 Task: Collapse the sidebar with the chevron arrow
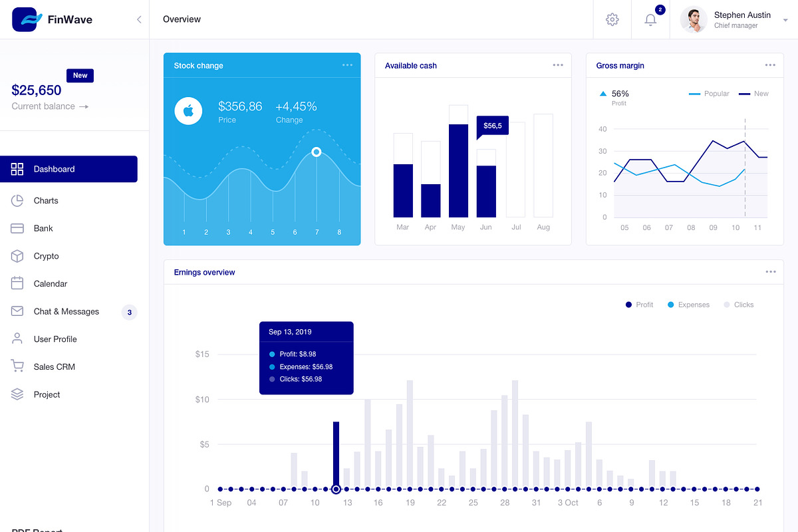tap(139, 19)
